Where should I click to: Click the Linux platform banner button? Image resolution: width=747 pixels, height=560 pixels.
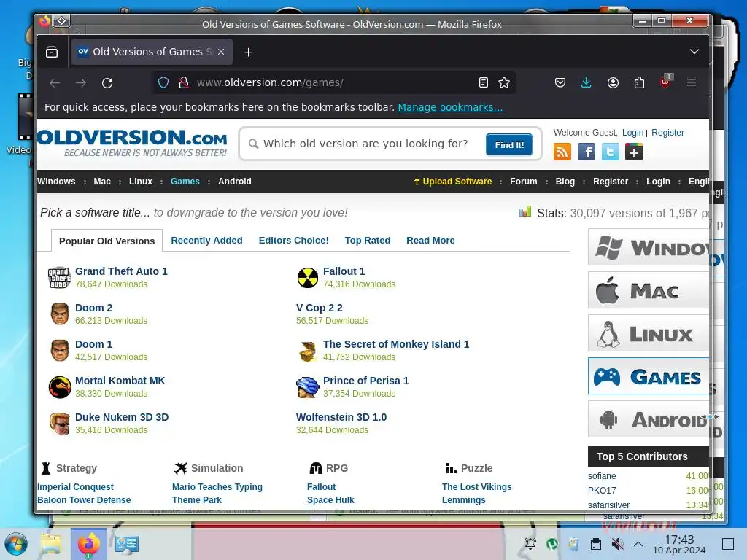pos(649,333)
